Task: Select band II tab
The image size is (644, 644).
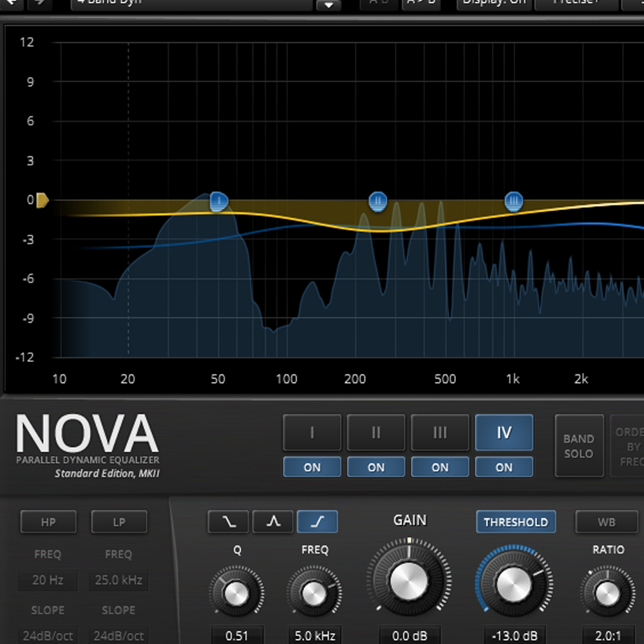Action: click(376, 433)
